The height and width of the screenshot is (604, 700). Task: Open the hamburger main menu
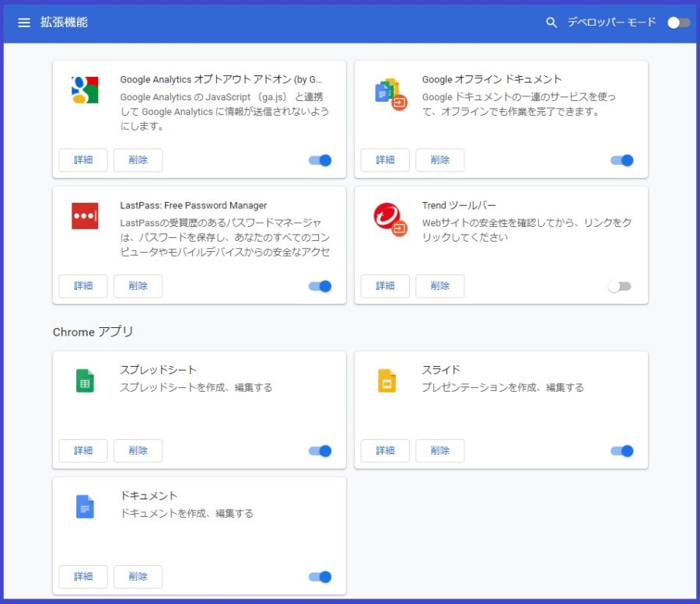24,23
